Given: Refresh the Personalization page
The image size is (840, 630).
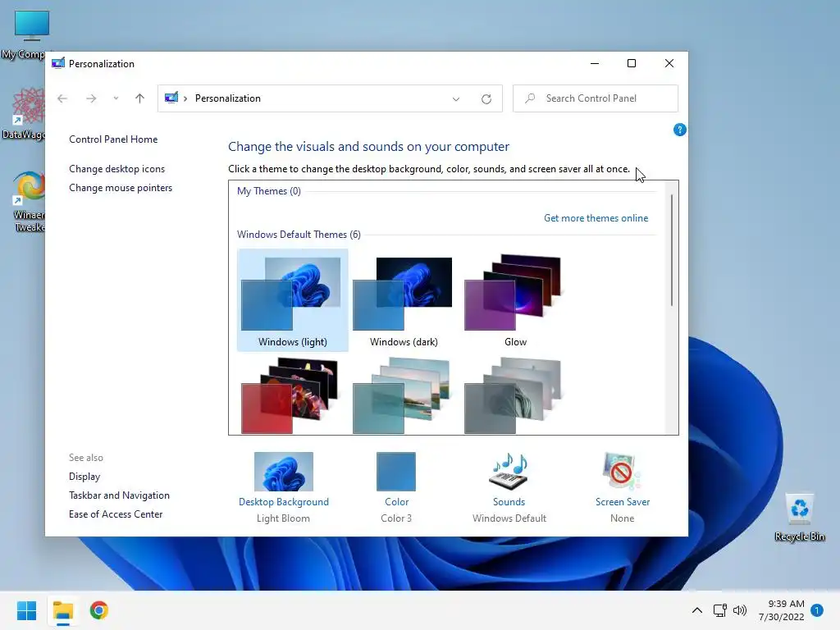Looking at the screenshot, I should click(x=486, y=99).
